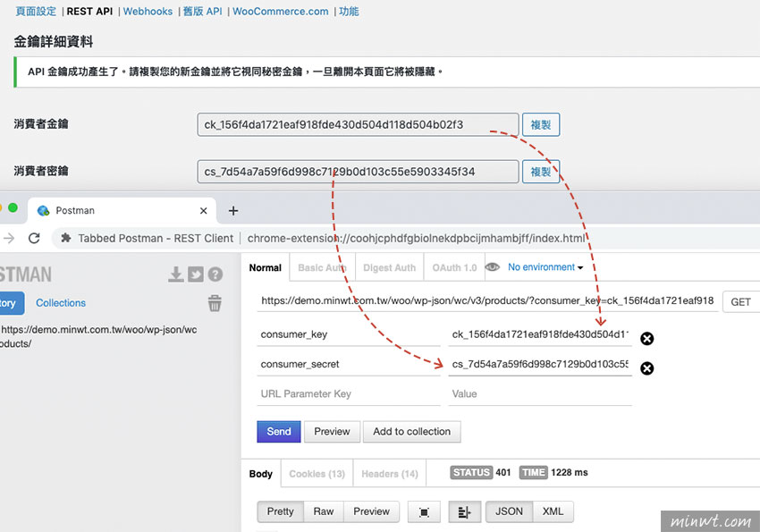Select the OAuth 1.0 tab
Screen dimensions: 760x532
[454, 267]
